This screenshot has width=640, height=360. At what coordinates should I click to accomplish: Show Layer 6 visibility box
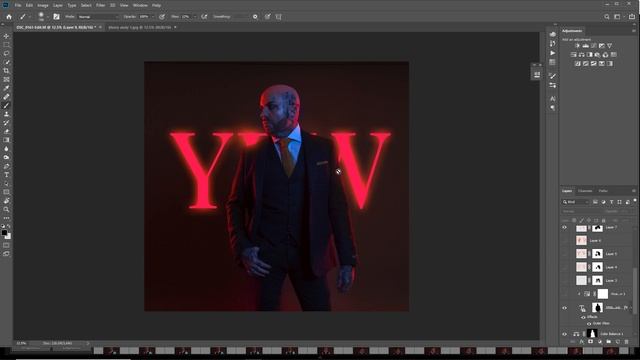click(565, 240)
